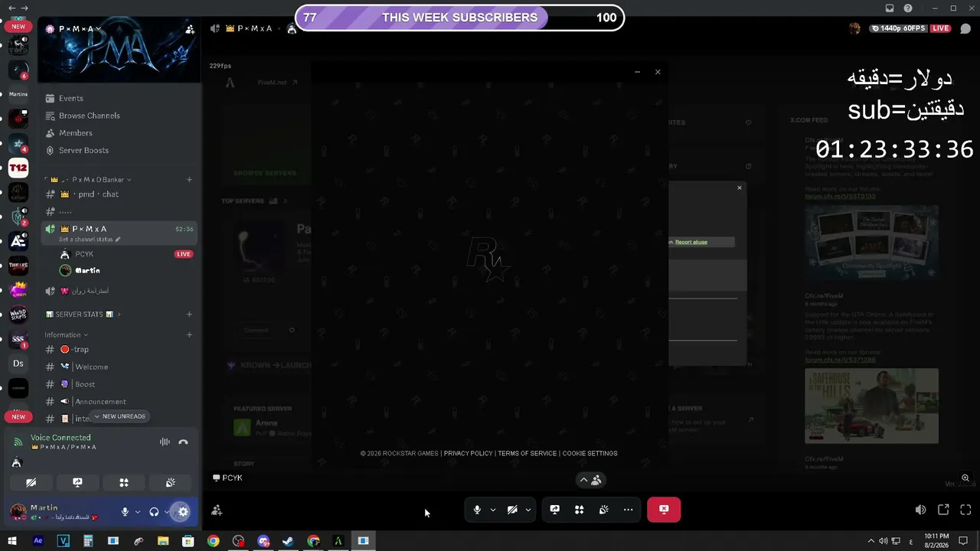This screenshot has width=980, height=551.
Task: Jump to NEW mentions at sidebar top
Action: tap(18, 26)
